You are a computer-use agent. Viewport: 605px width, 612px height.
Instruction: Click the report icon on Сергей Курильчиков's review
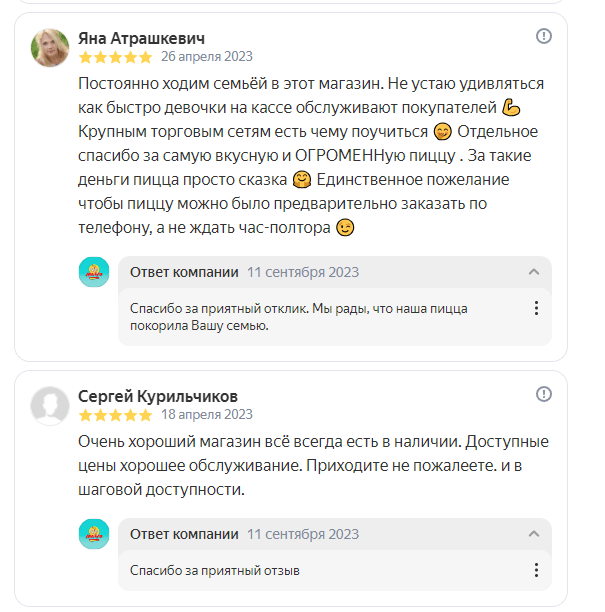point(544,394)
